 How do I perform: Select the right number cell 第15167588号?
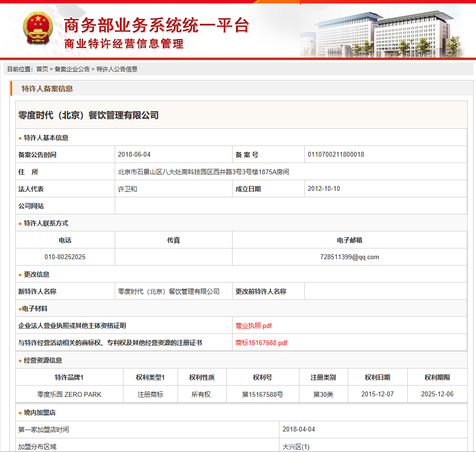pyautogui.click(x=262, y=394)
